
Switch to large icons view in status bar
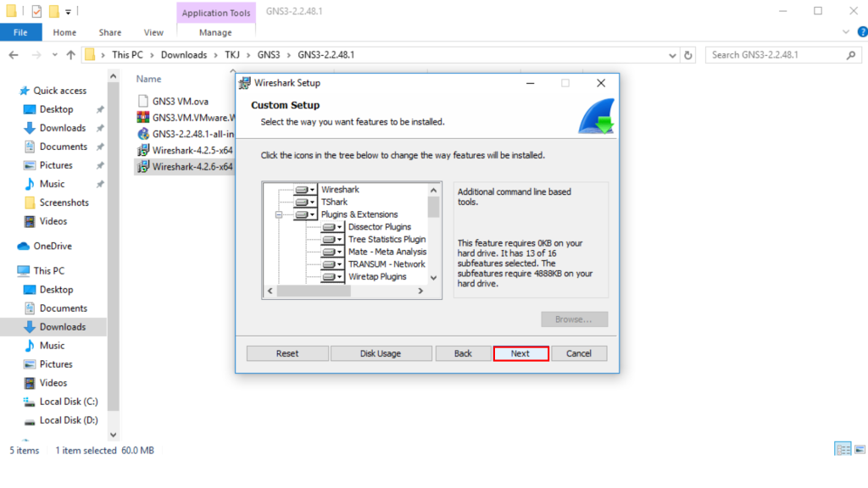pos(858,449)
